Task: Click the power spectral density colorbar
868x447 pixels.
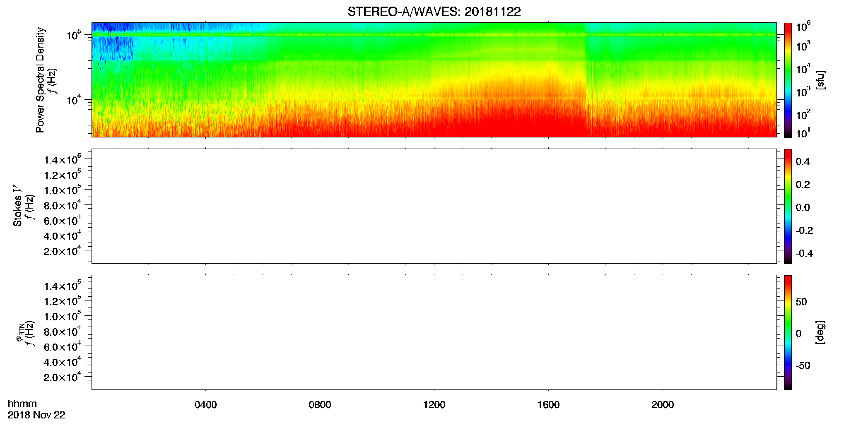Action: pyautogui.click(x=788, y=80)
